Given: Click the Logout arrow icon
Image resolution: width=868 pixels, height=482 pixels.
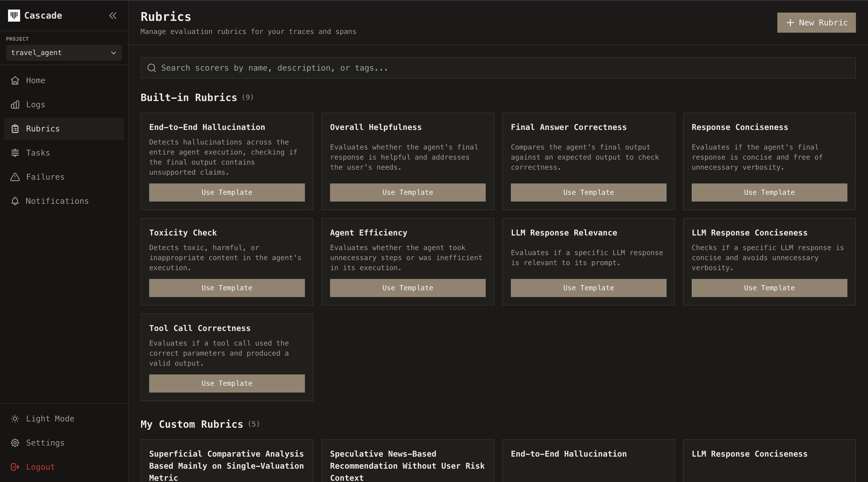Looking at the screenshot, I should [15, 467].
